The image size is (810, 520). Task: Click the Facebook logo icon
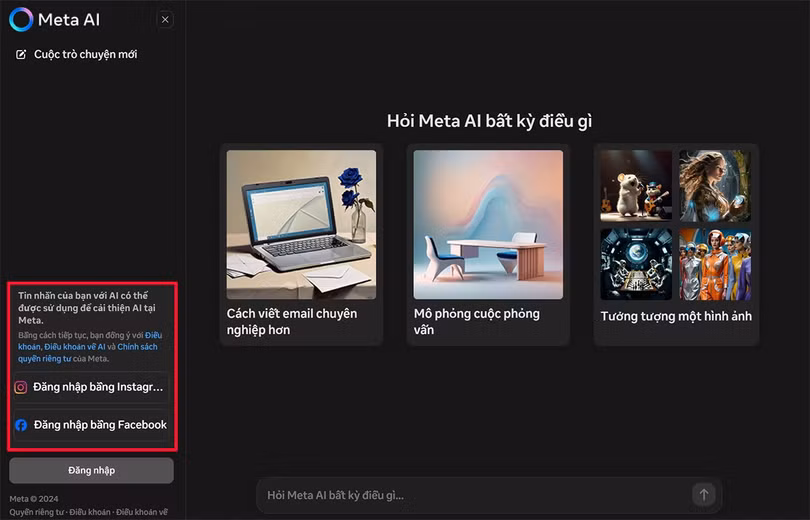click(x=21, y=424)
